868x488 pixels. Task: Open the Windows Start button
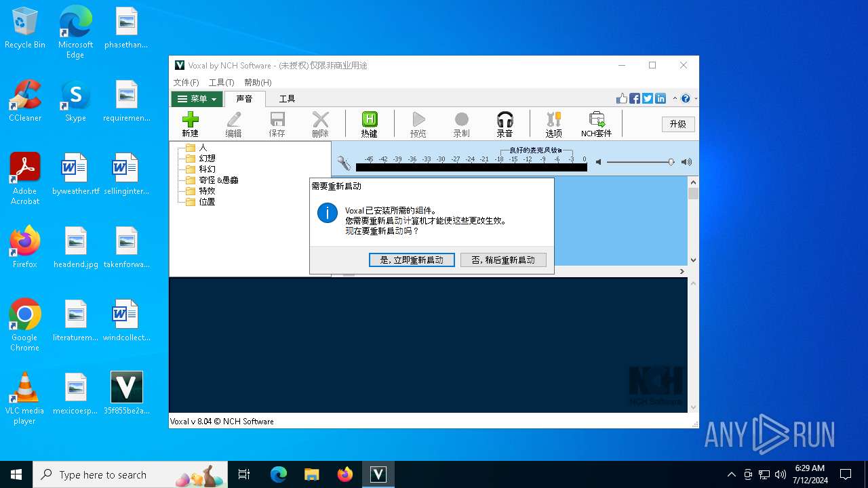pyautogui.click(x=16, y=474)
